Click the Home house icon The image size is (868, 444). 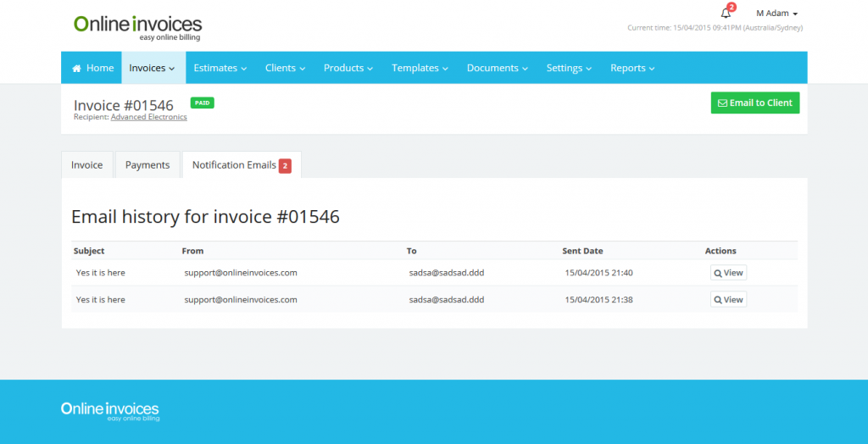77,68
